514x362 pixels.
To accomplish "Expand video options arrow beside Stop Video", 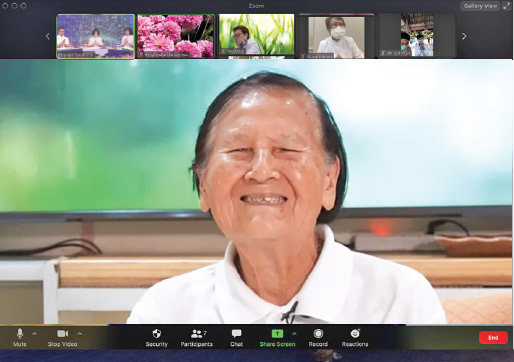I will pyautogui.click(x=79, y=333).
